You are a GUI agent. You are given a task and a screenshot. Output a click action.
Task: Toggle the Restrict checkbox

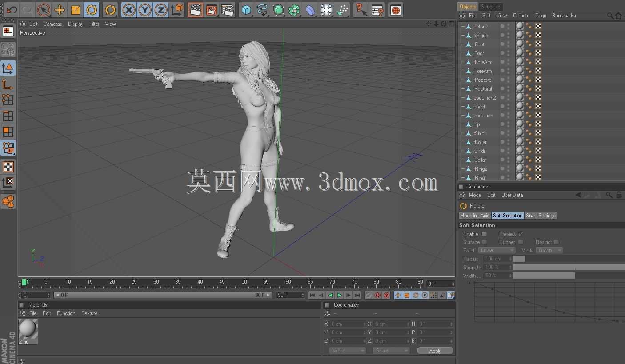(556, 242)
